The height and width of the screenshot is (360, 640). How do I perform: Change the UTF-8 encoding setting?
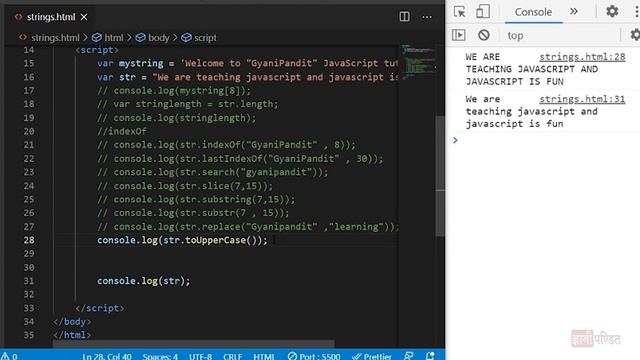click(200, 356)
